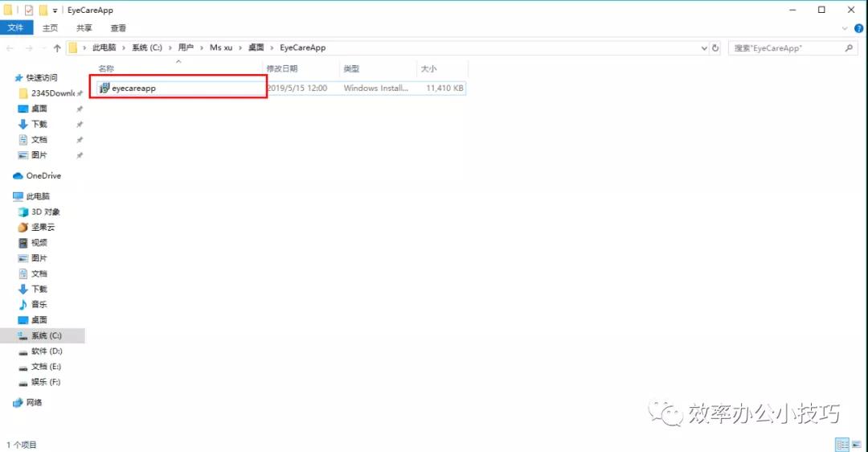This screenshot has width=868, height=452.
Task: Select the 文档 (E:) drive
Action: 46,366
